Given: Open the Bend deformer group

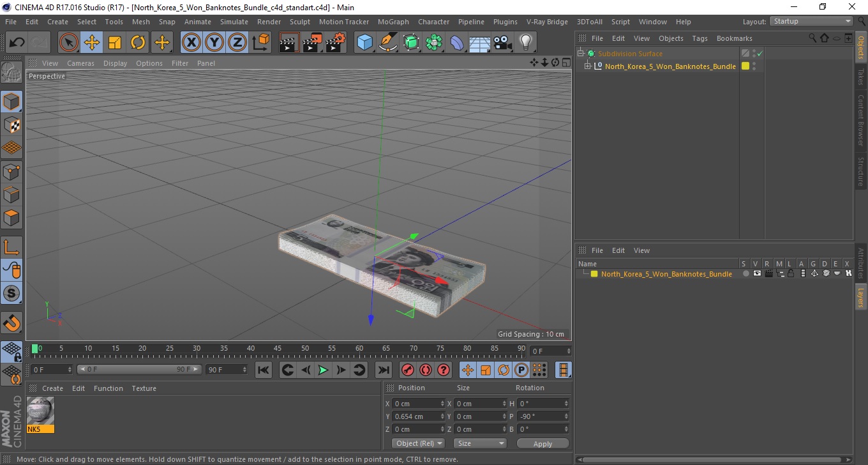Looking at the screenshot, I should click(457, 43).
